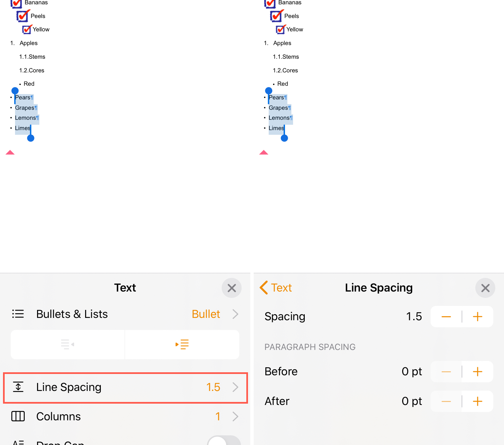Toggle Peels checkbox in right document
This screenshot has width=504, height=445.
pos(277,16)
